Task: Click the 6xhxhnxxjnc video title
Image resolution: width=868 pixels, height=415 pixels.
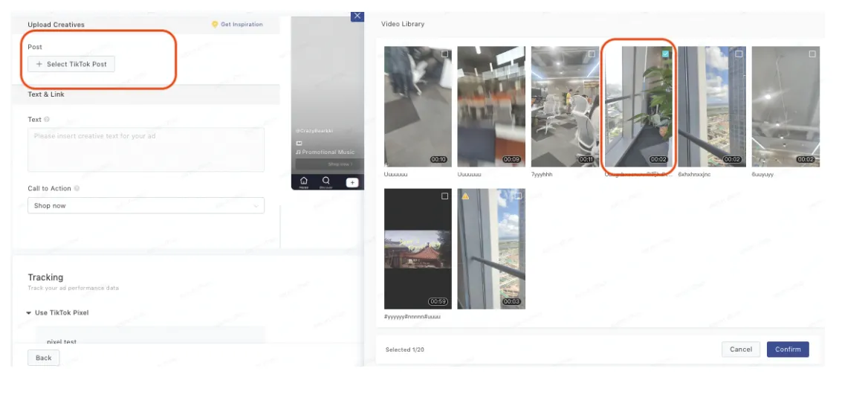Action: [x=694, y=175]
